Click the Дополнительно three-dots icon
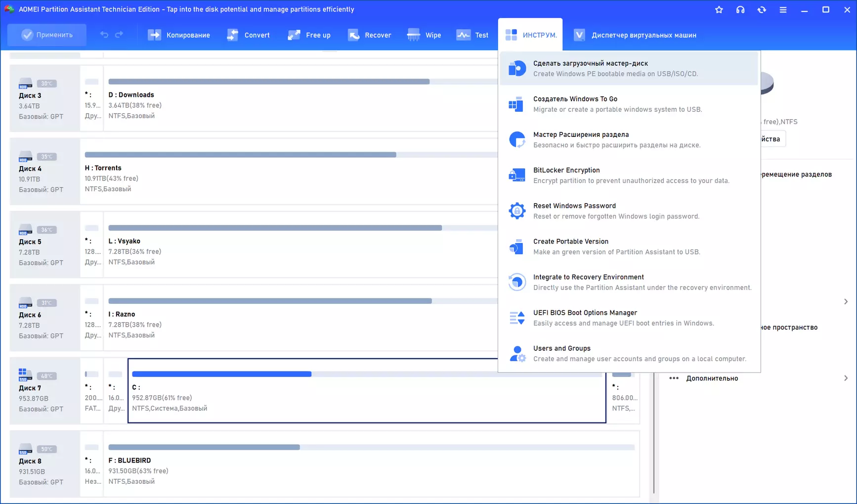The height and width of the screenshot is (504, 857). coord(674,378)
